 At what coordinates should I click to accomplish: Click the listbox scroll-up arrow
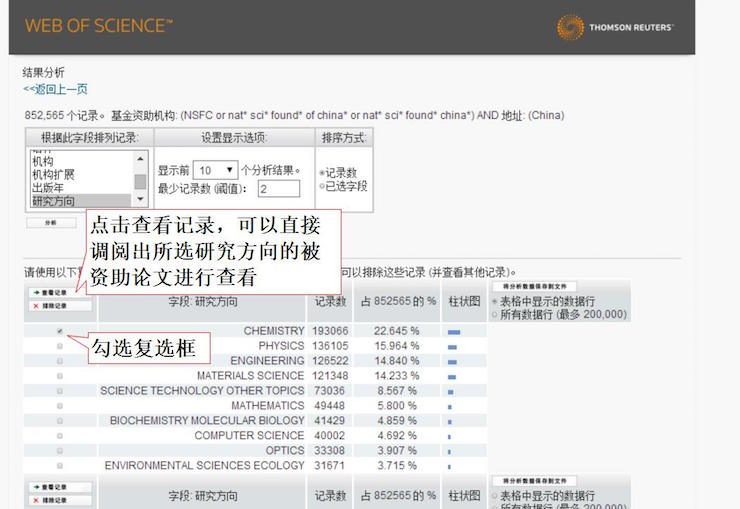click(140, 157)
